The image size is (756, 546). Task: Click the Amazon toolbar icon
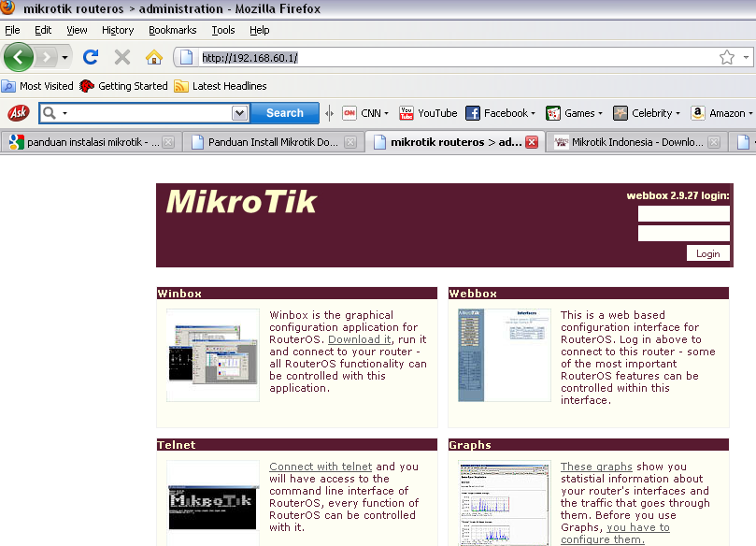pyautogui.click(x=698, y=113)
